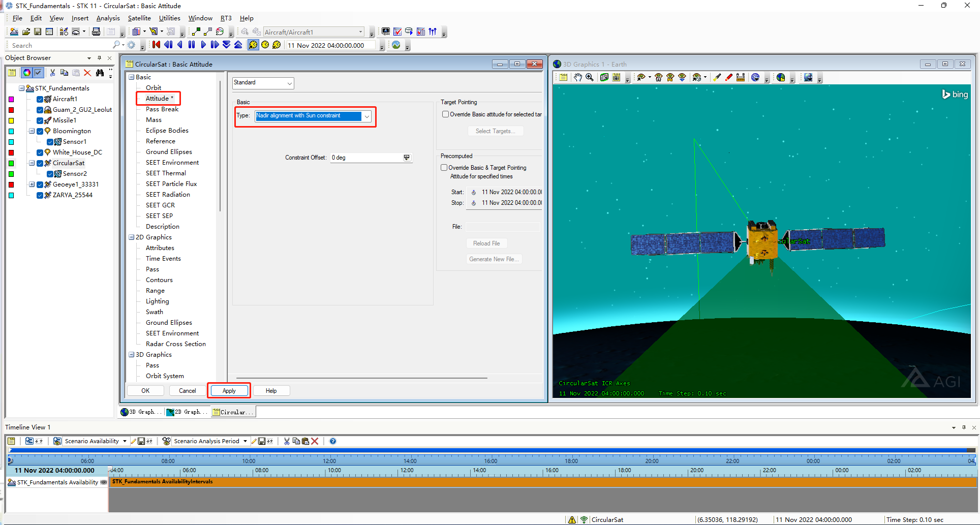Pause the scenario animation
The image size is (980, 525).
(192, 45)
